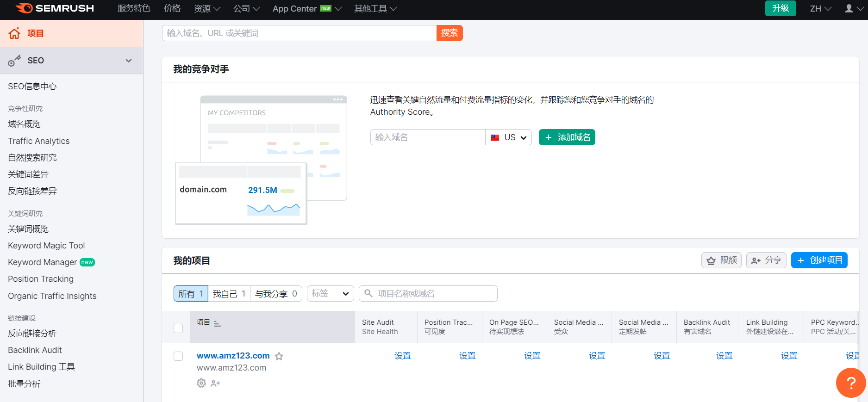Viewport: 868px width, 402px height.
Task: Click the green 升级 upgrade button
Action: coord(781,8)
